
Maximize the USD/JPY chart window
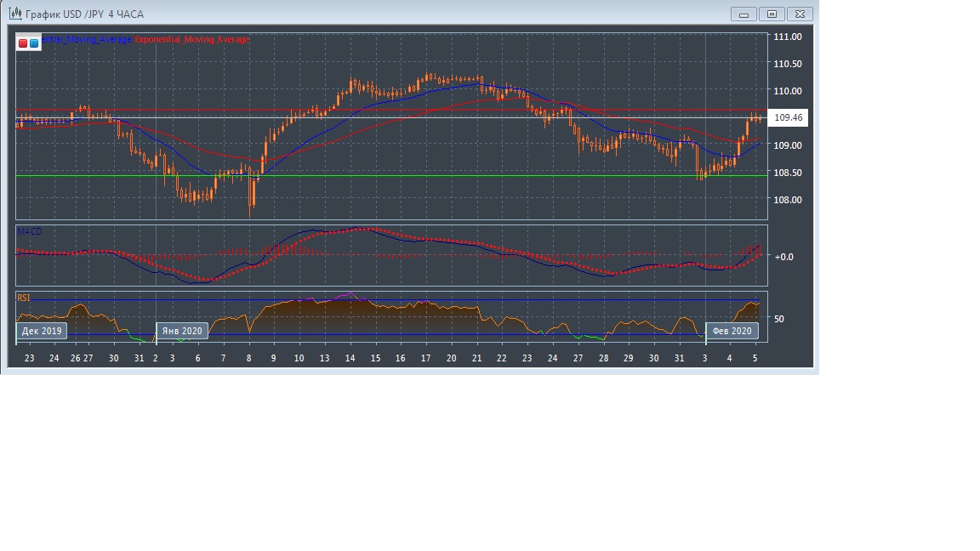pyautogui.click(x=772, y=14)
